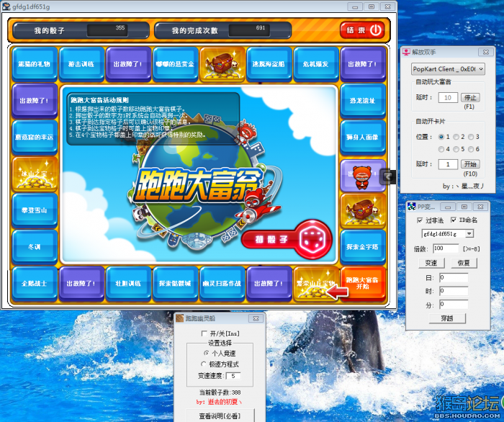Viewport: 504px width, 422px height.
Task: Click the 恢复 button
Action: click(x=464, y=263)
